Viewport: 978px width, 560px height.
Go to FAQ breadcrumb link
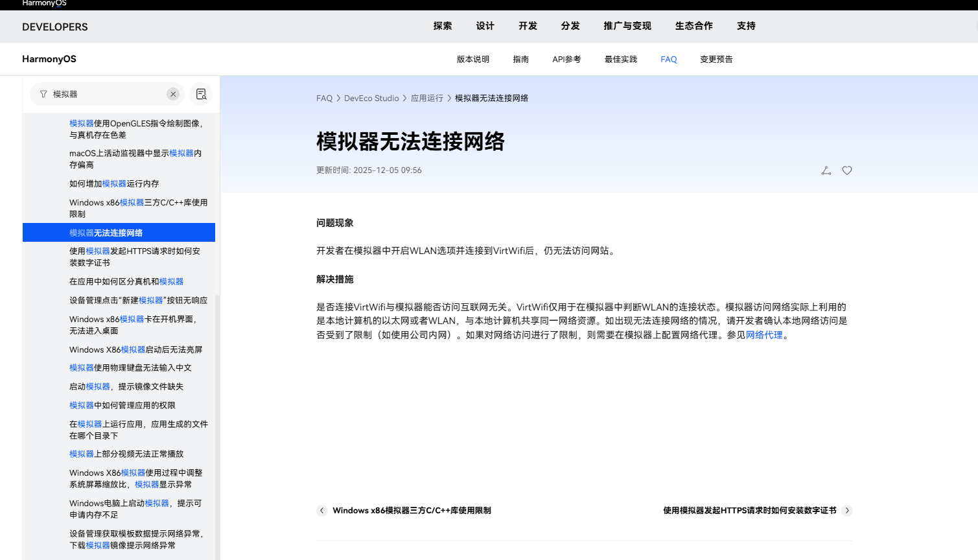click(x=324, y=99)
